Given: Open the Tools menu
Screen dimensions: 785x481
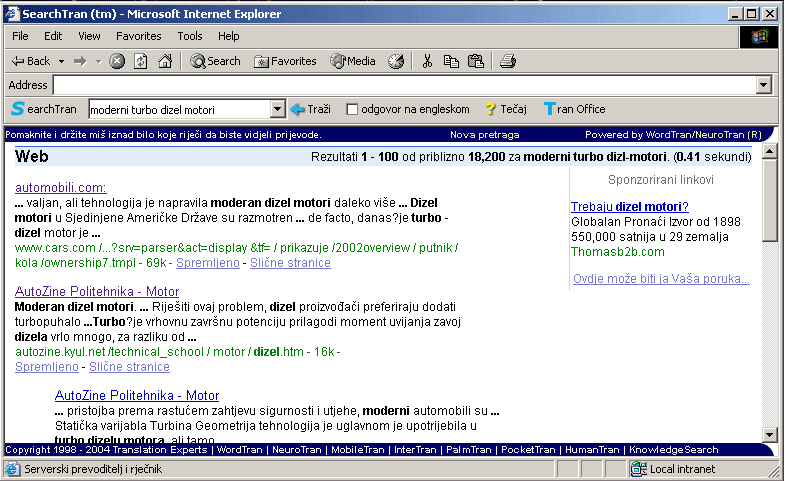Looking at the screenshot, I should [x=190, y=36].
